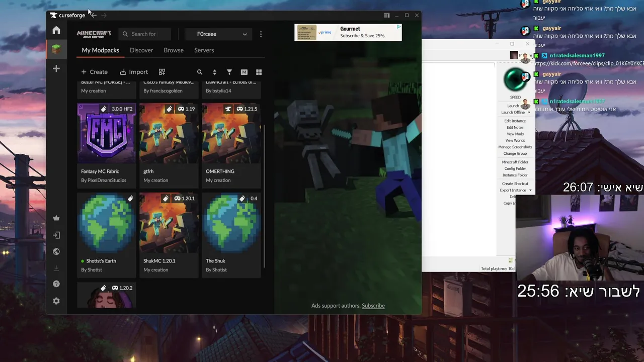
Task: Select the Minecraft grass block game icon
Action: point(56,49)
